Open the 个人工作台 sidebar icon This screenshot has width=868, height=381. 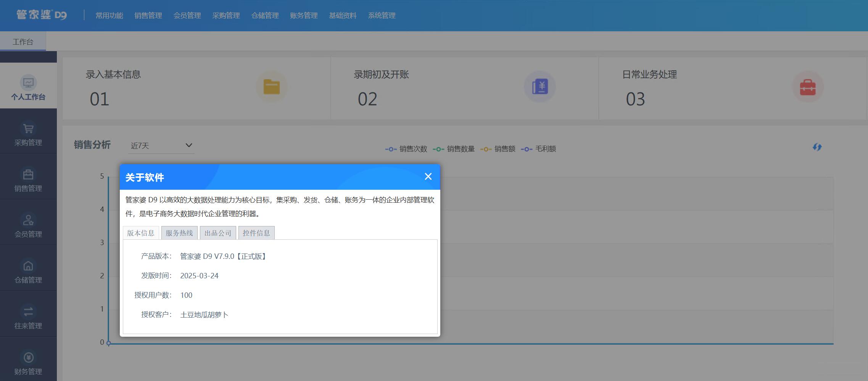coord(28,82)
